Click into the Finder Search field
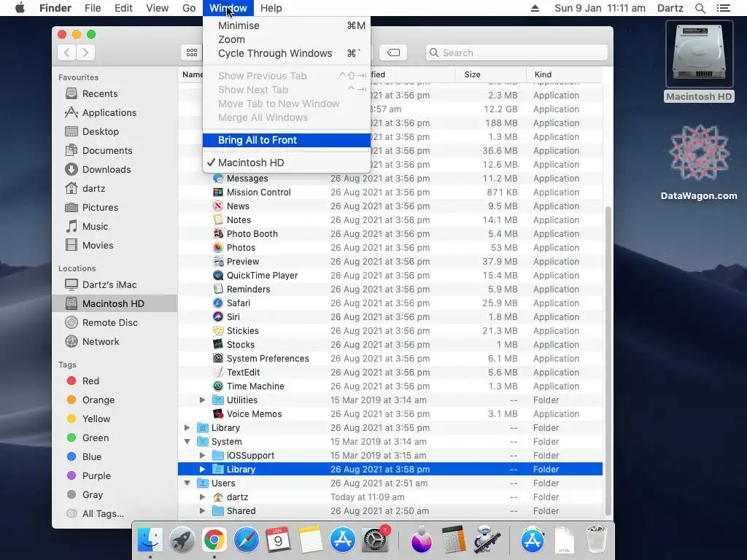The image size is (747, 560). click(516, 52)
